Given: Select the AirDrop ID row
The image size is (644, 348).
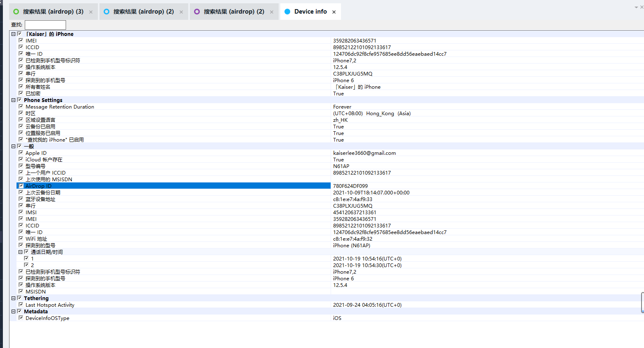Looking at the screenshot, I should 330,186.
